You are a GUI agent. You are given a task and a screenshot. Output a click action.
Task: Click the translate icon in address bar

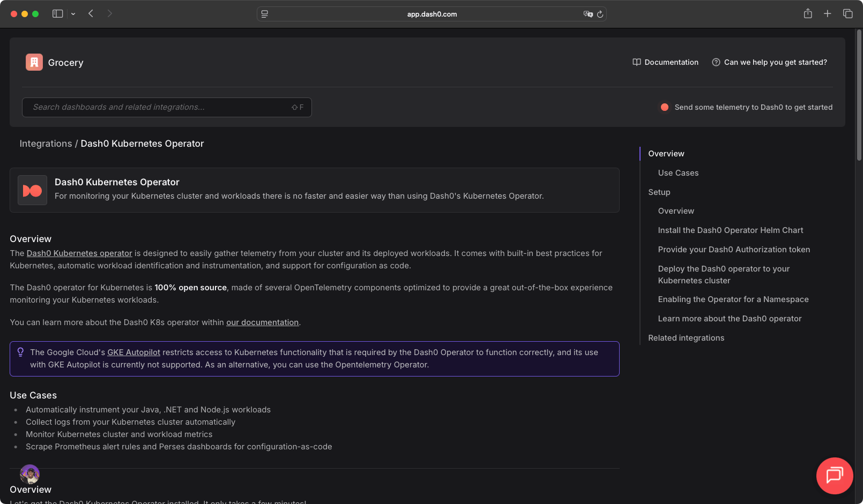pyautogui.click(x=587, y=14)
